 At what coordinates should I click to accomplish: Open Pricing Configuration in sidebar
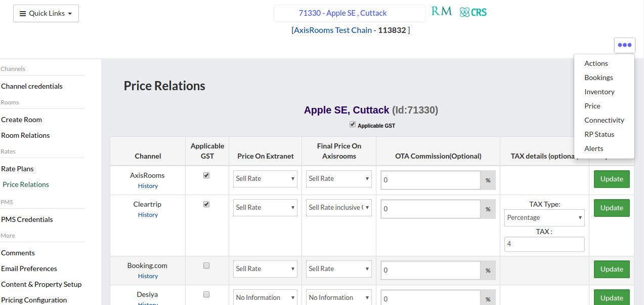[34, 300]
